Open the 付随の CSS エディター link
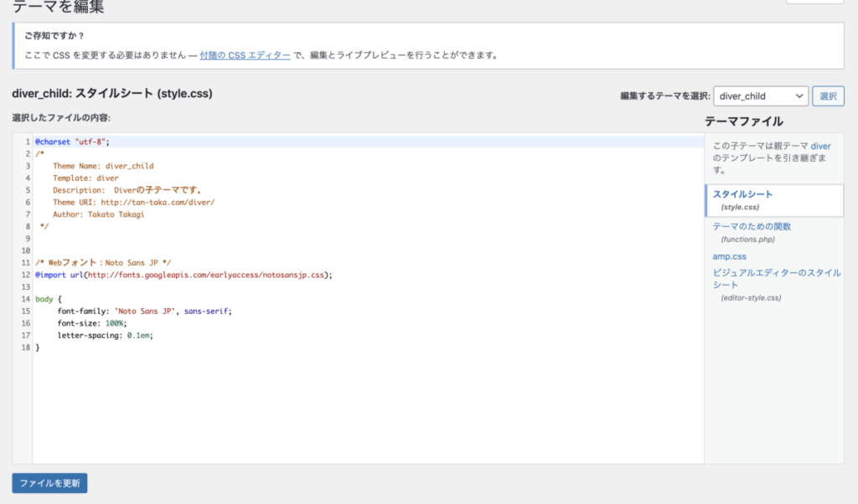Viewport: 858px width, 504px height. (x=245, y=56)
